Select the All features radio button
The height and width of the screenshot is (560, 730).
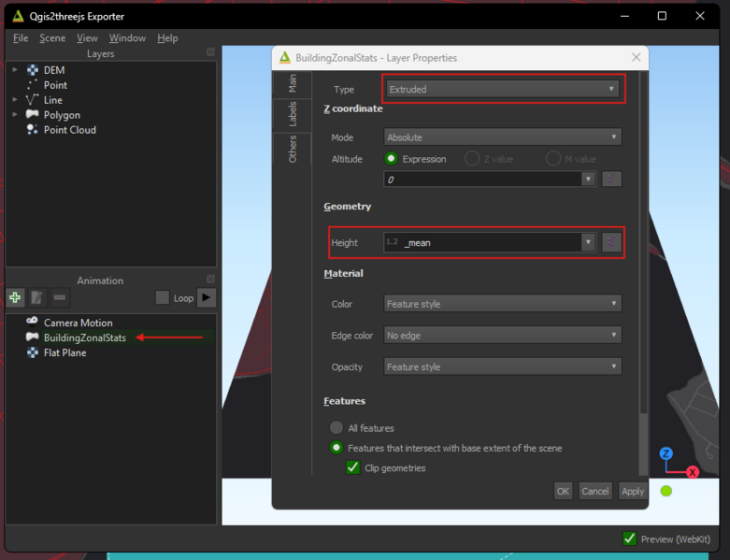click(336, 427)
